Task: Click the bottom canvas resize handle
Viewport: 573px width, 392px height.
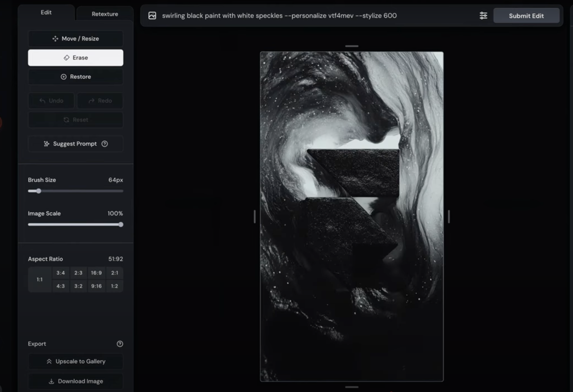Action: (x=352, y=387)
